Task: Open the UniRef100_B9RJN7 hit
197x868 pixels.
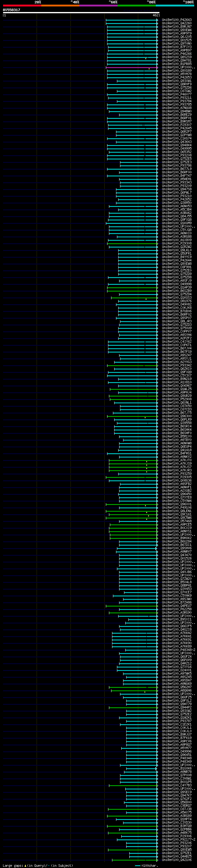Action: click(176, 26)
